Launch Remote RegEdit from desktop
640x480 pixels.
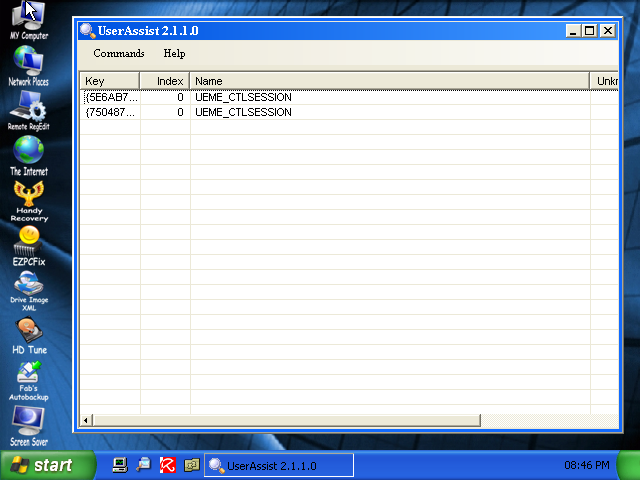(28, 109)
